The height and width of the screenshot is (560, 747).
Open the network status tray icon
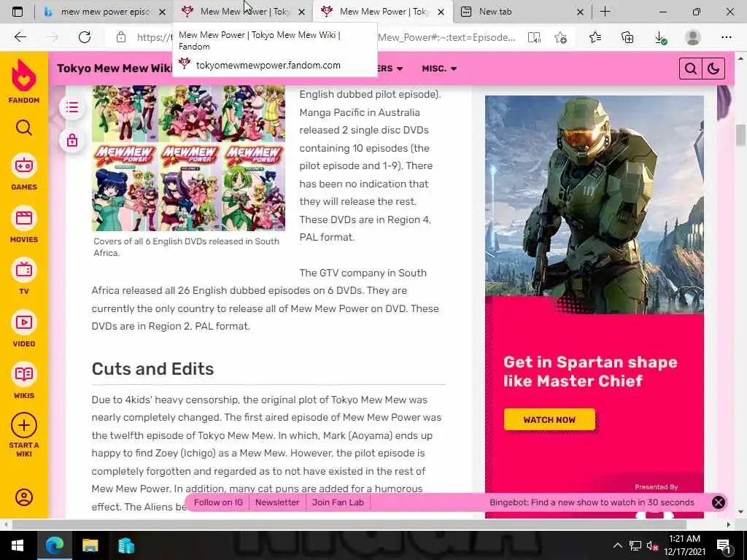click(x=635, y=545)
